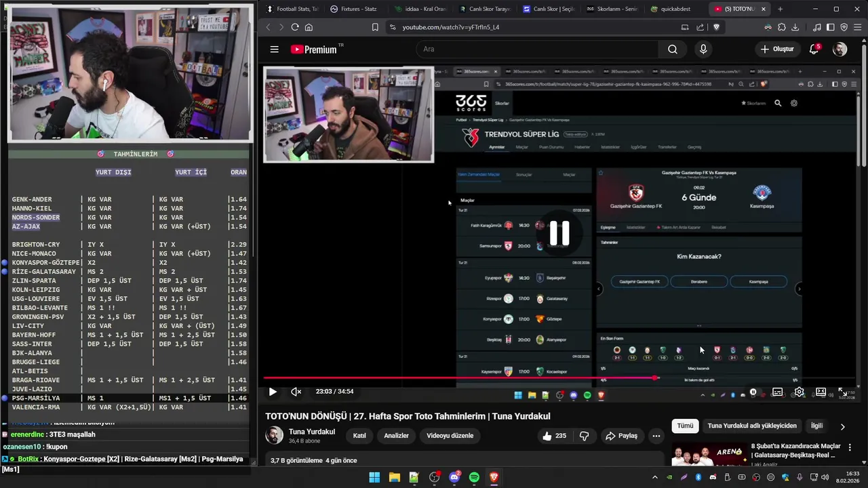Show more filter chips with arrow

(842, 426)
